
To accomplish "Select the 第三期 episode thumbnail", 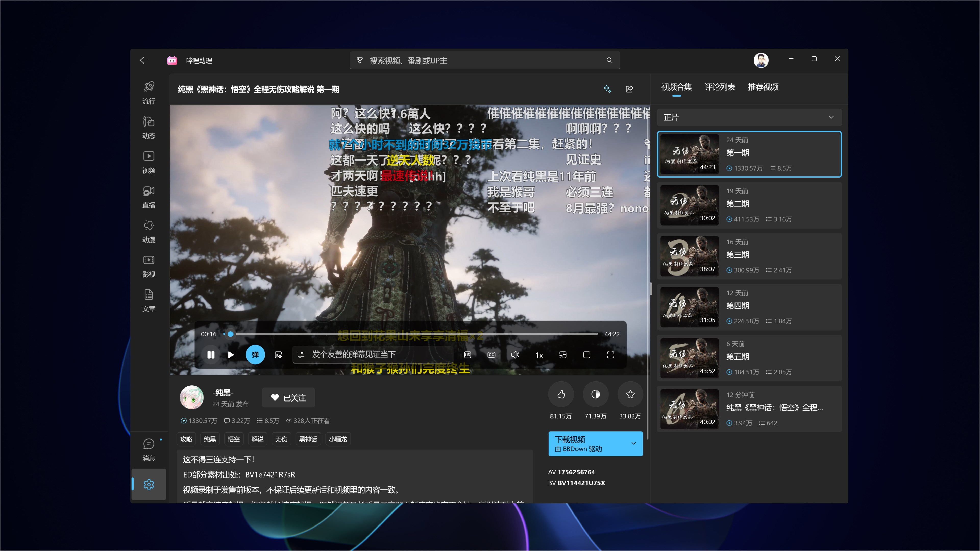I will [x=689, y=256].
